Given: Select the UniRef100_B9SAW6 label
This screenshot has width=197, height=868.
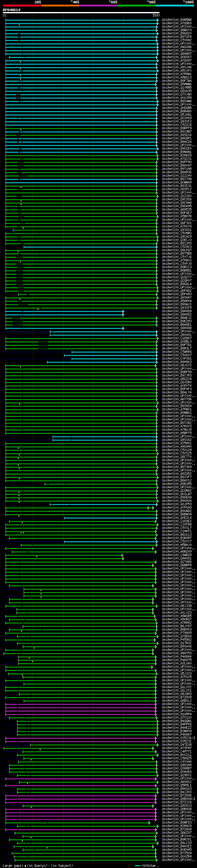Looking at the screenshot, I should (176, 101).
